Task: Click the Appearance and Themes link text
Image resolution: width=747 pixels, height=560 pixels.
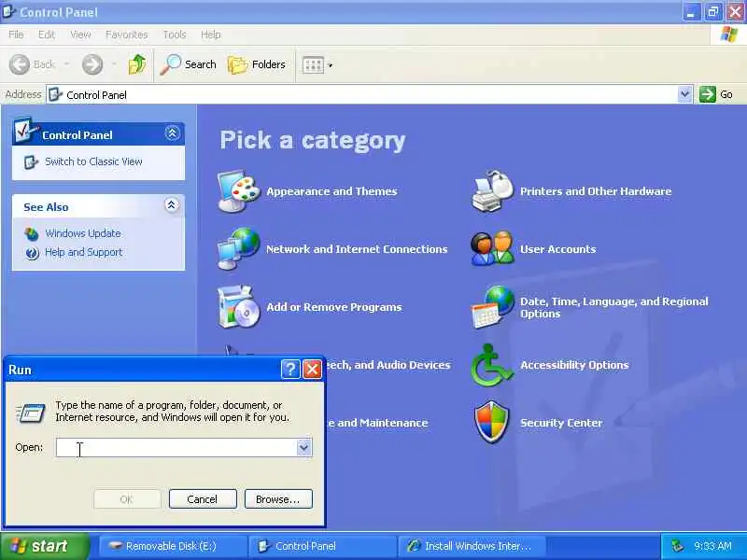Action: (x=331, y=191)
